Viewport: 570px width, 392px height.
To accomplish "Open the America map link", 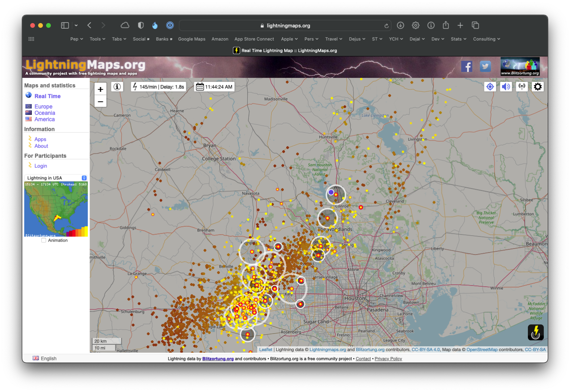I will [45, 119].
